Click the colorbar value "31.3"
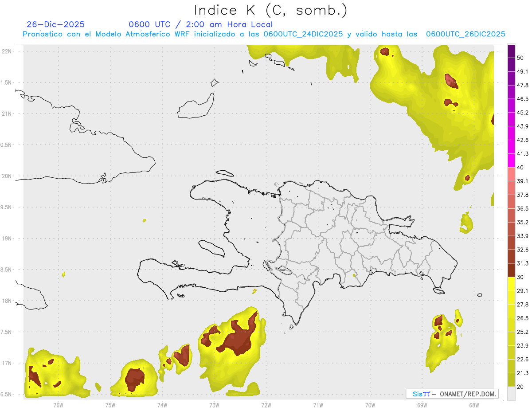The height and width of the screenshot is (411, 532). pyautogui.click(x=523, y=264)
